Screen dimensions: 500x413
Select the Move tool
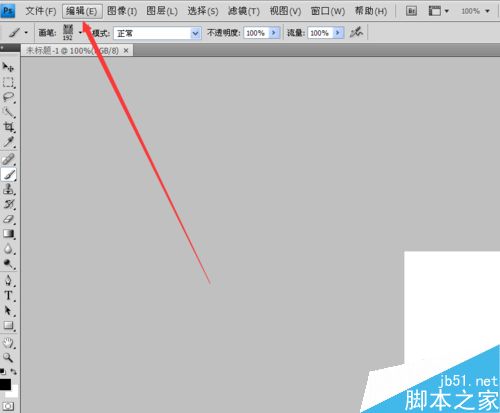point(8,67)
